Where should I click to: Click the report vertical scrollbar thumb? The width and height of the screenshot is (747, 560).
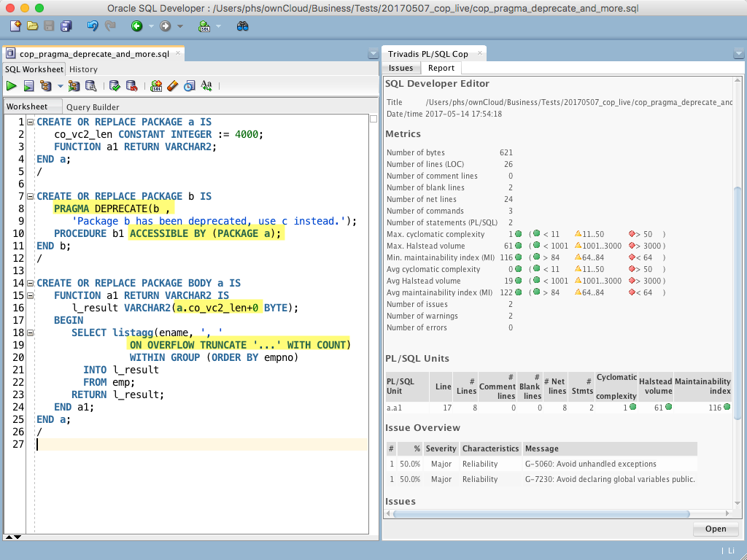738,303
